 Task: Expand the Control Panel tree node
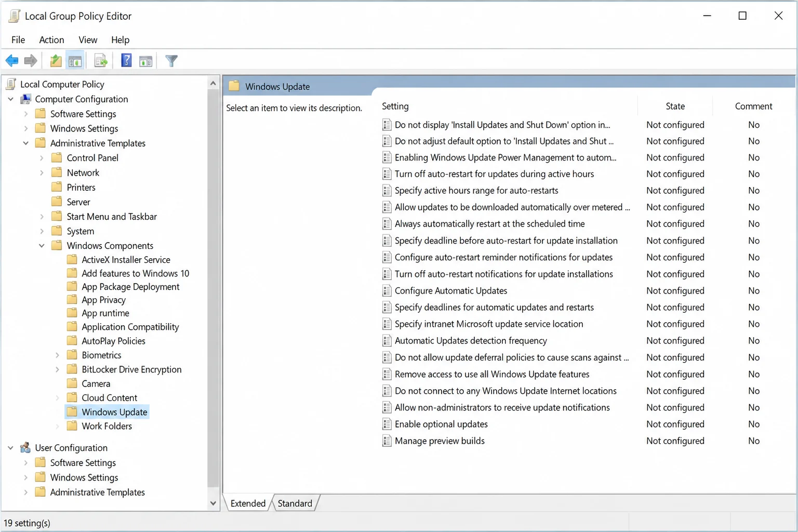(42, 157)
